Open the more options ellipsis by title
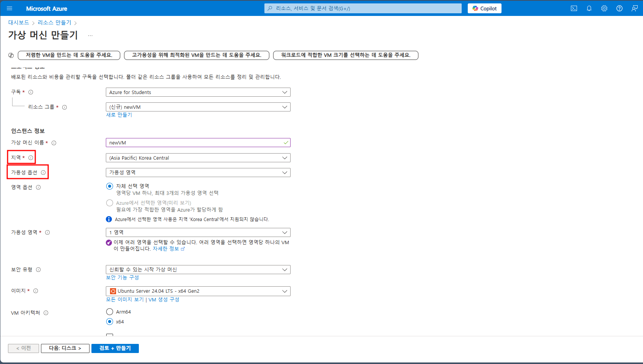Image resolution: width=643 pixels, height=364 pixels. pyautogui.click(x=90, y=35)
